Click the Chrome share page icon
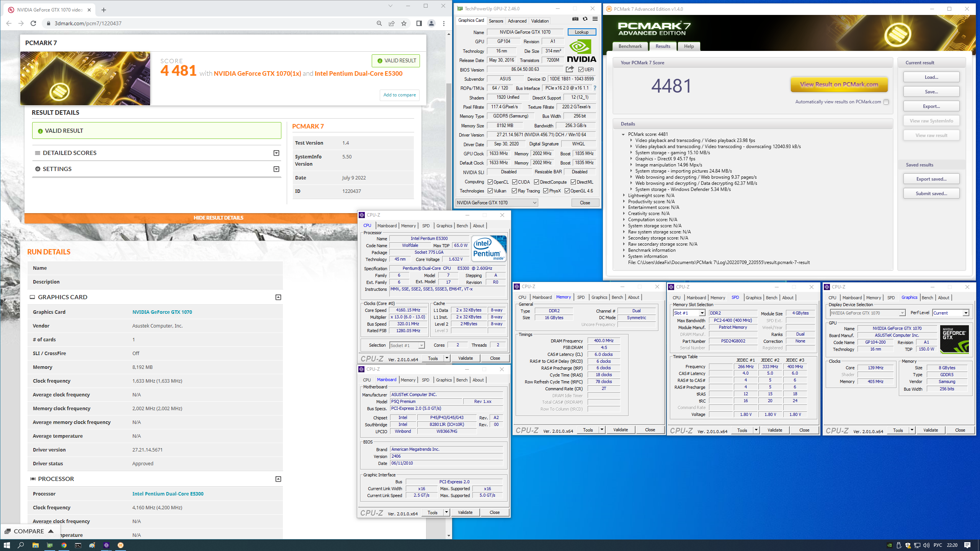Screen dimensions: 980x551 (392, 23)
